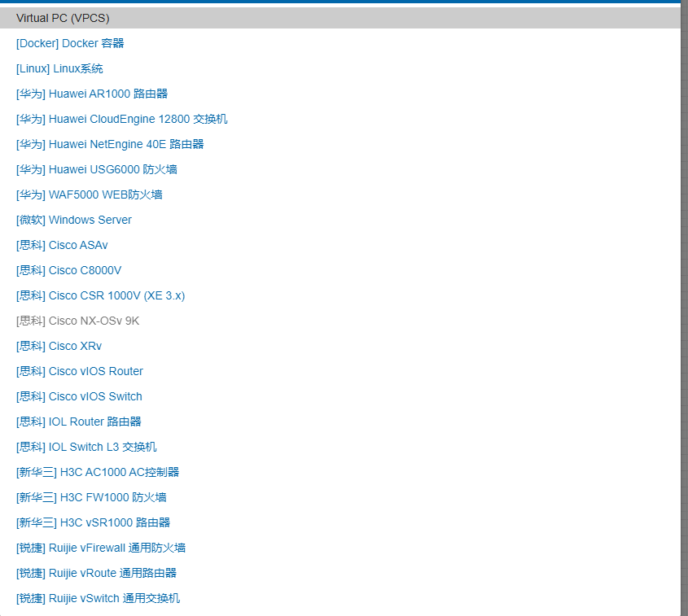Image resolution: width=688 pixels, height=616 pixels.
Task: Pick the WAF5000 WEB防火墙 template
Action: [x=90, y=194]
